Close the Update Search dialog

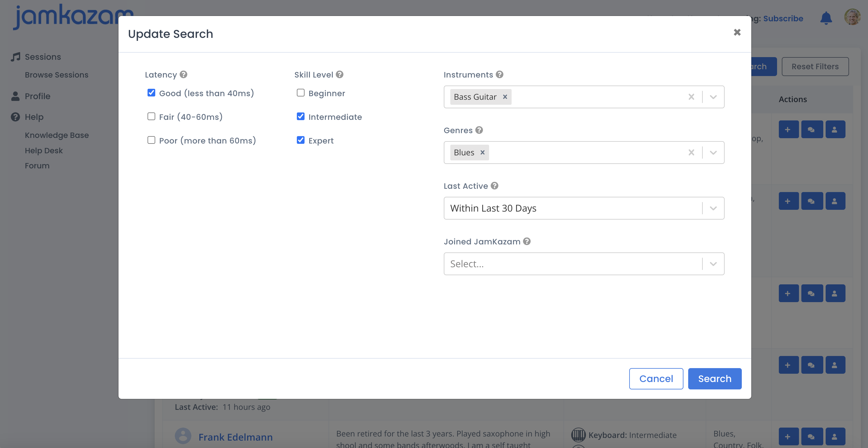737,32
